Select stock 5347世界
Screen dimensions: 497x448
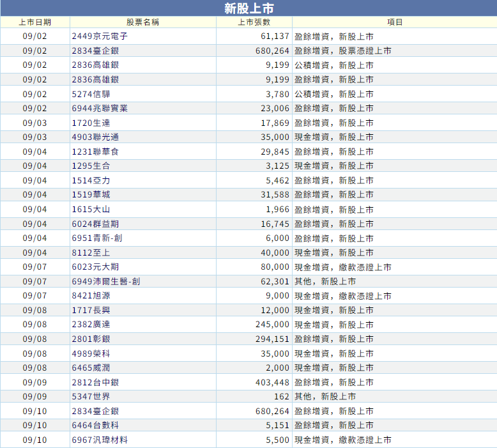91,397
